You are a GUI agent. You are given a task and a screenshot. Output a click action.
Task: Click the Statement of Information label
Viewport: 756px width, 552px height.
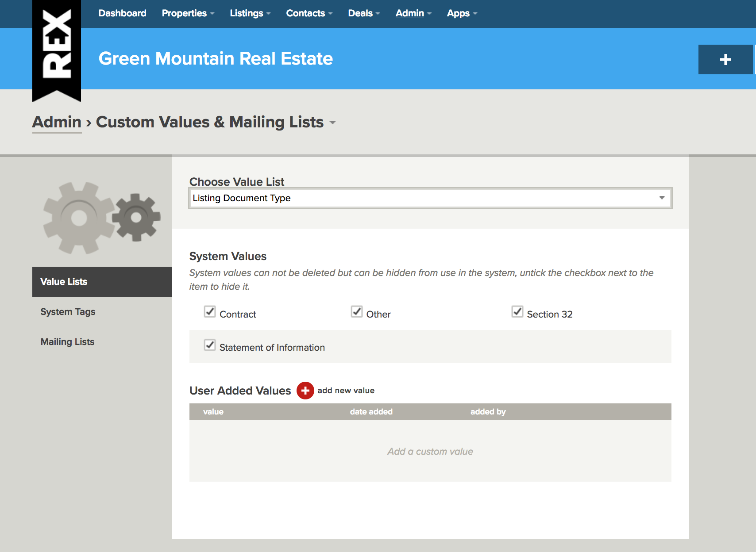(272, 348)
